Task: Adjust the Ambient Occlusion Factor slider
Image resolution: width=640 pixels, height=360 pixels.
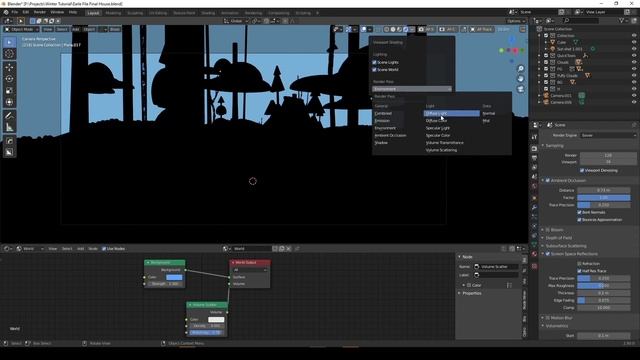Action: (x=604, y=198)
